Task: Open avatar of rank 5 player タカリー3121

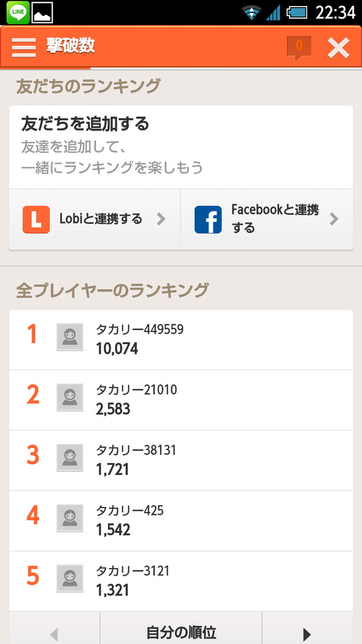Action: click(x=70, y=578)
